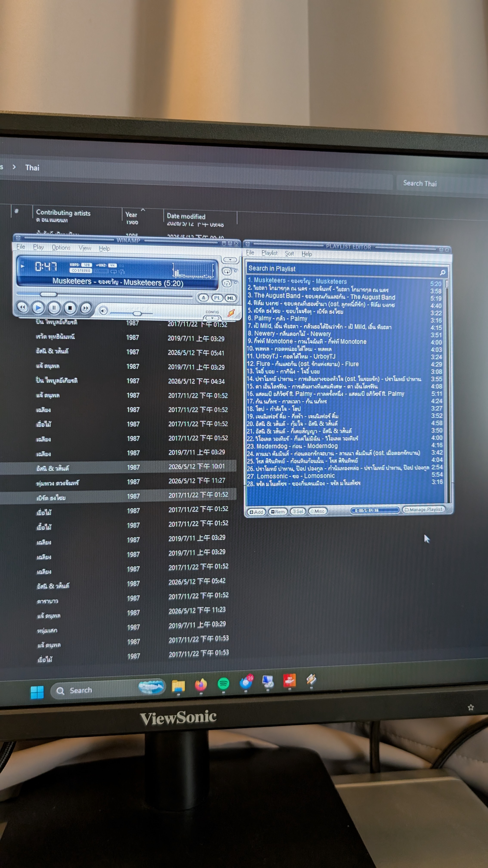Toggle shuffle mode in Winamp
The image size is (488, 868).
pos(227,283)
